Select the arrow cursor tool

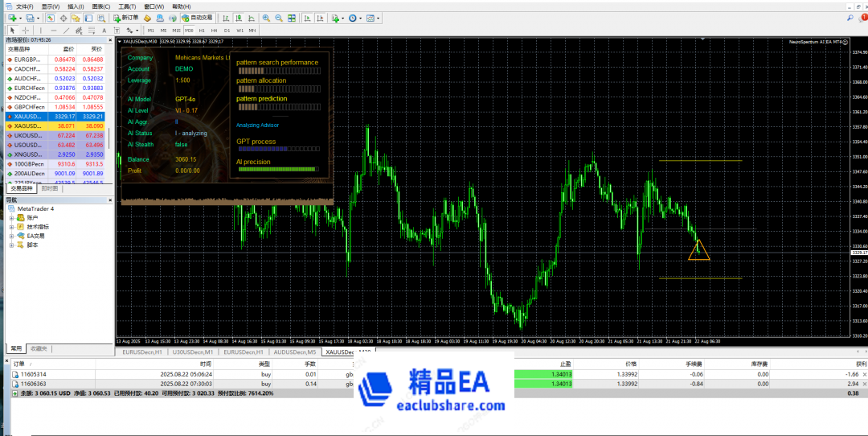pyautogui.click(x=13, y=31)
